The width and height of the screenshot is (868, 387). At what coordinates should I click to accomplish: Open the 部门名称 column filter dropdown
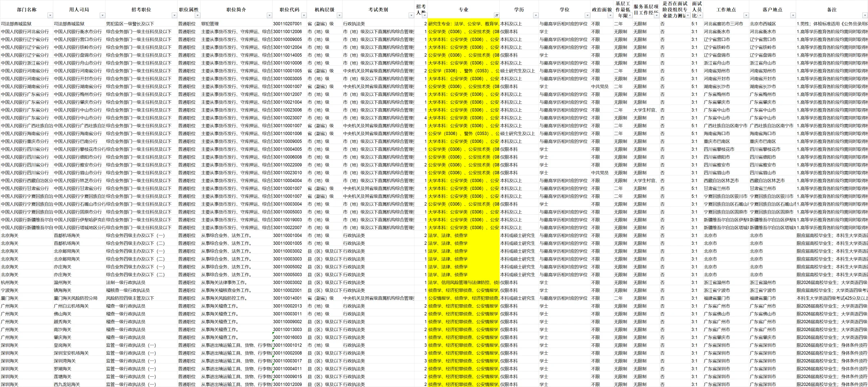point(50,15)
